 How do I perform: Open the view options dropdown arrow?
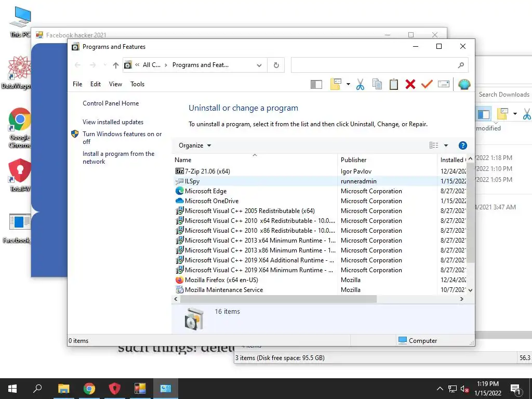(446, 145)
